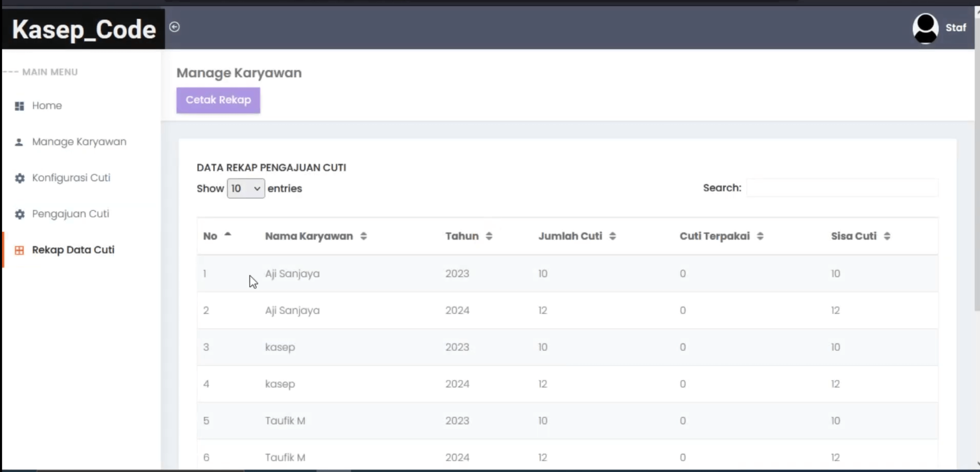The height and width of the screenshot is (472, 980).
Task: Open the Show entries dropdown
Action: click(246, 188)
